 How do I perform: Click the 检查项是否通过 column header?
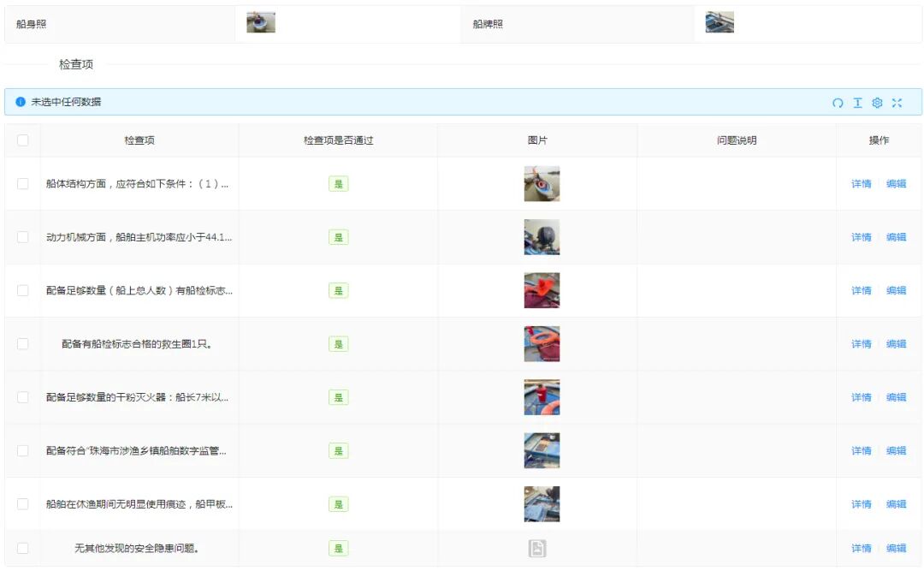pyautogui.click(x=338, y=140)
